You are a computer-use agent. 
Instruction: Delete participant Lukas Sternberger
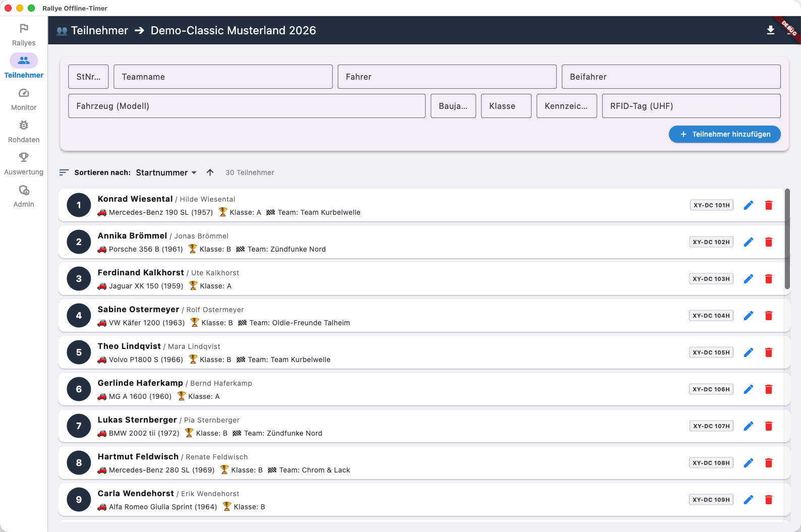pos(769,426)
